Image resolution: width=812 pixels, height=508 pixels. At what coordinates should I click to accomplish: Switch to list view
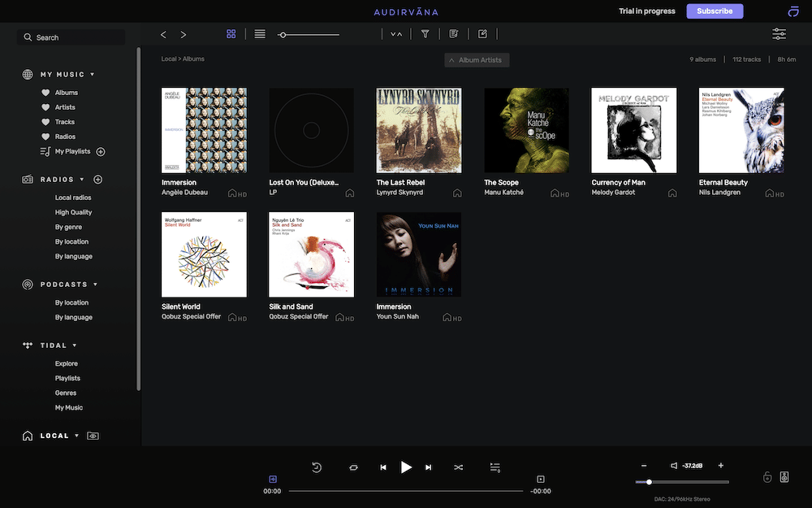(260, 33)
